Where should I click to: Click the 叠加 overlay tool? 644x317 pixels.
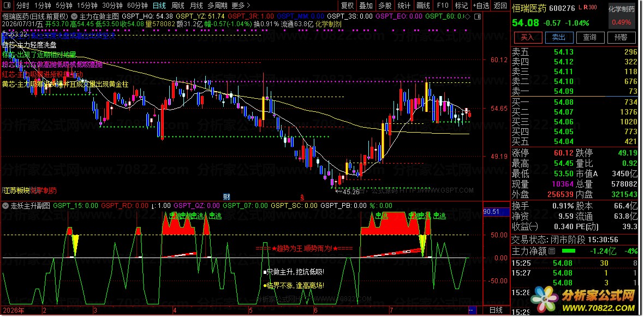point(366,6)
